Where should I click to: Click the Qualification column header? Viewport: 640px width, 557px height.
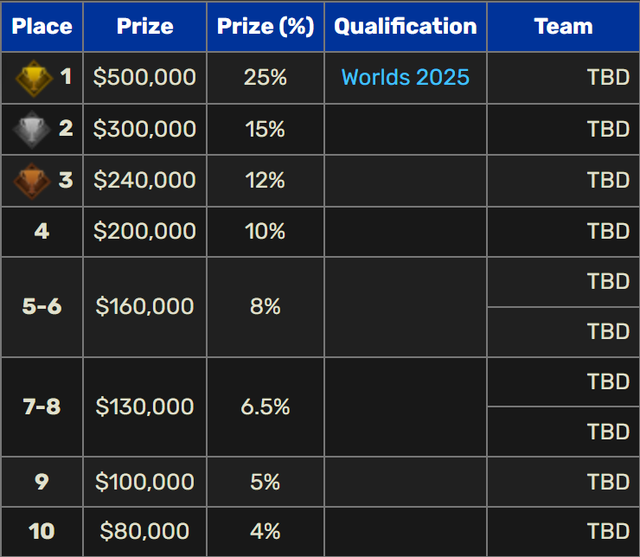click(x=405, y=27)
